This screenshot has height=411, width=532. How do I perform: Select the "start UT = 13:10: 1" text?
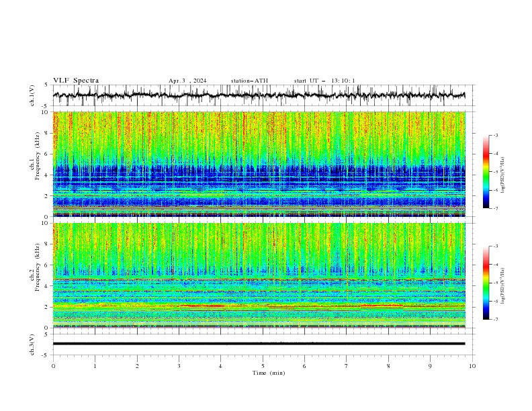click(x=324, y=81)
